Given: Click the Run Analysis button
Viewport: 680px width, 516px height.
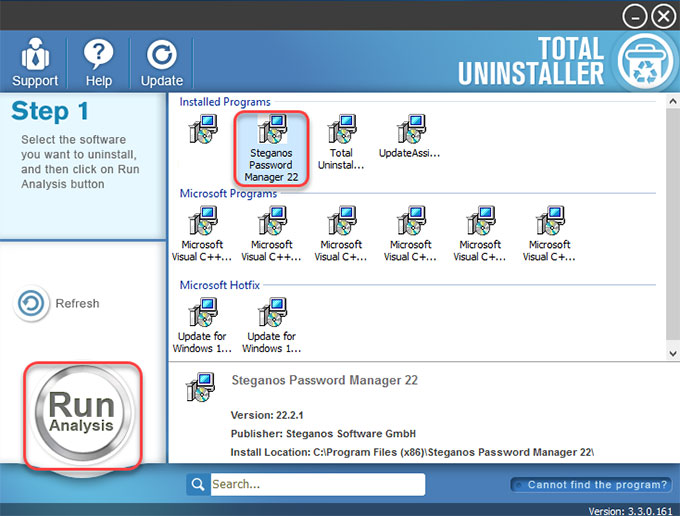Looking at the screenshot, I should [82, 415].
